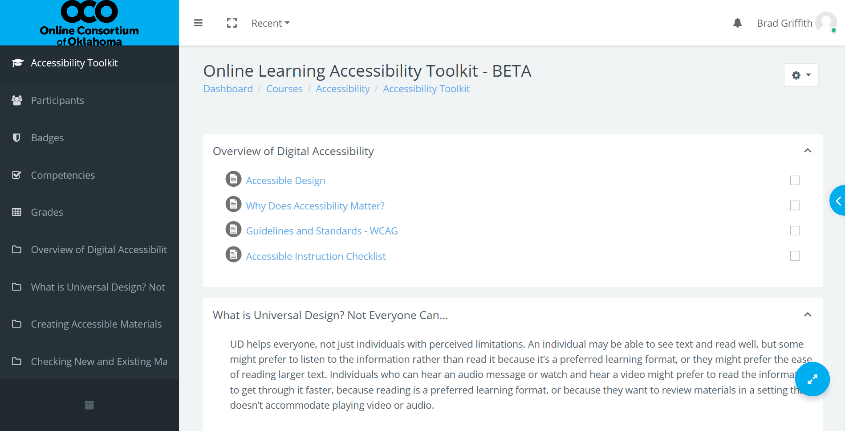The image size is (845, 431).
Task: Click the blue expand arrows button
Action: [813, 379]
